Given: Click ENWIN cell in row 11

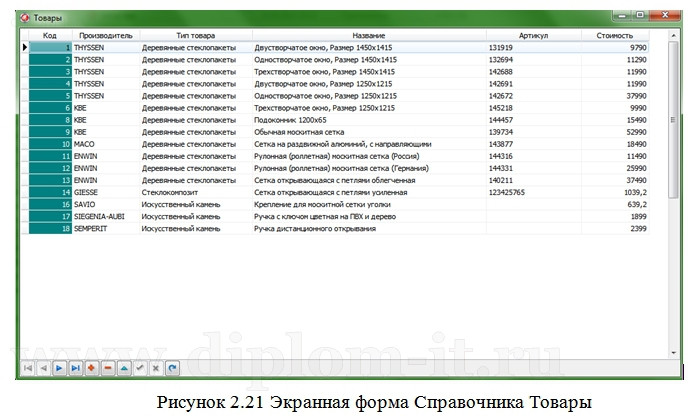Looking at the screenshot, I should (x=106, y=156).
